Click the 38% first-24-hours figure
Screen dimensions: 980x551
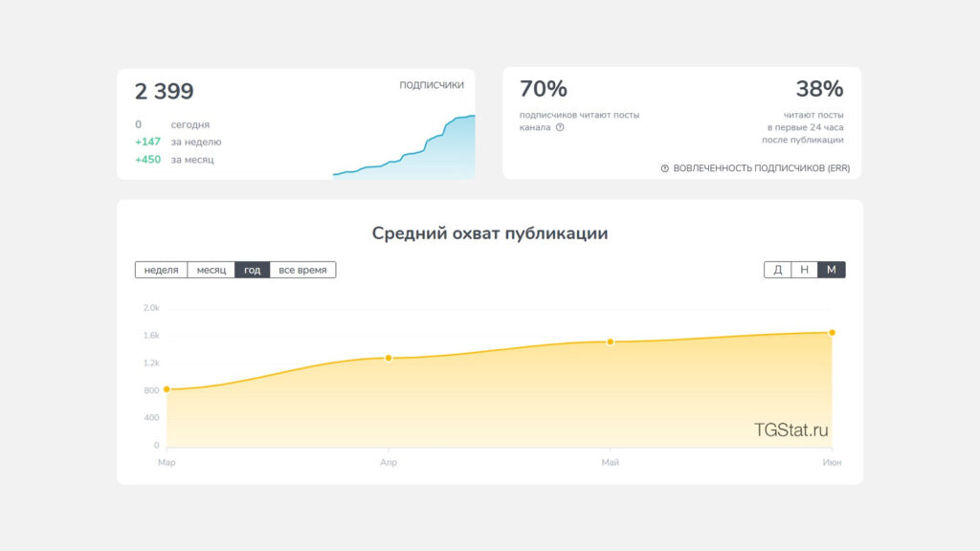(x=819, y=89)
